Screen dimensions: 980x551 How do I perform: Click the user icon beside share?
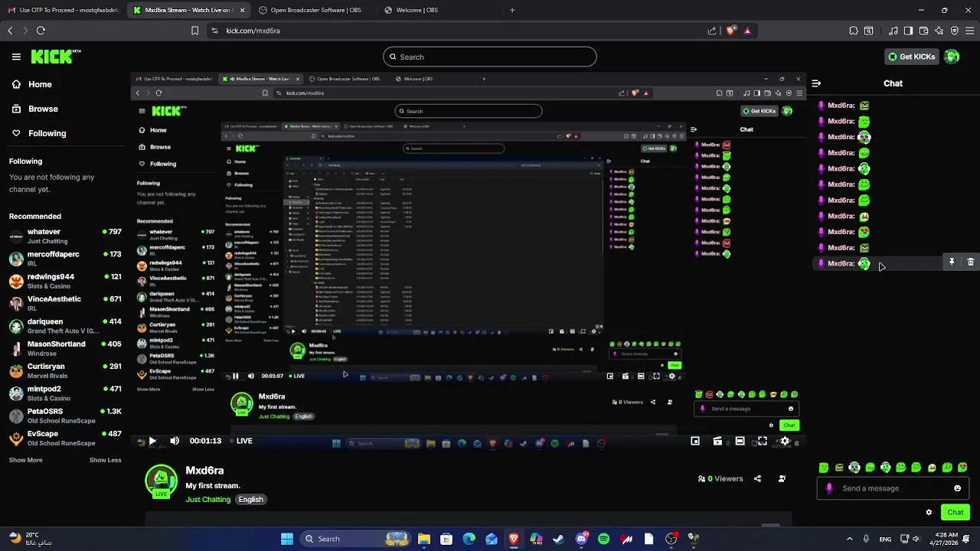(x=782, y=478)
